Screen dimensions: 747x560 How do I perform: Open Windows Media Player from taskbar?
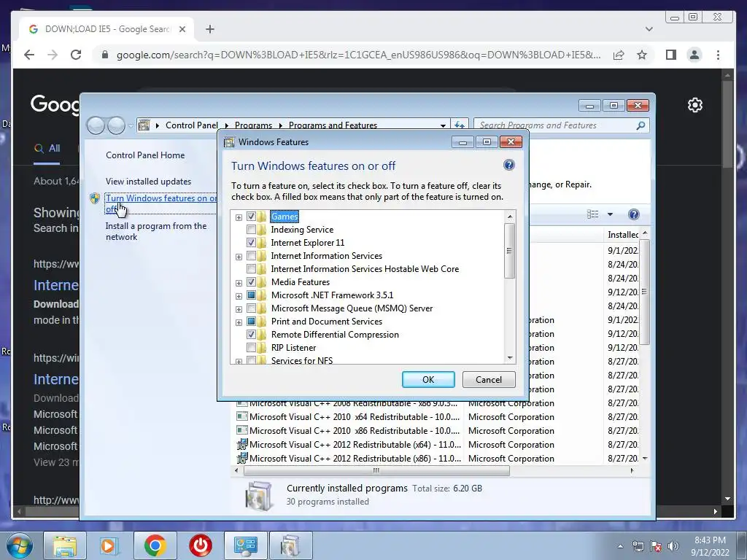pyautogui.click(x=109, y=545)
